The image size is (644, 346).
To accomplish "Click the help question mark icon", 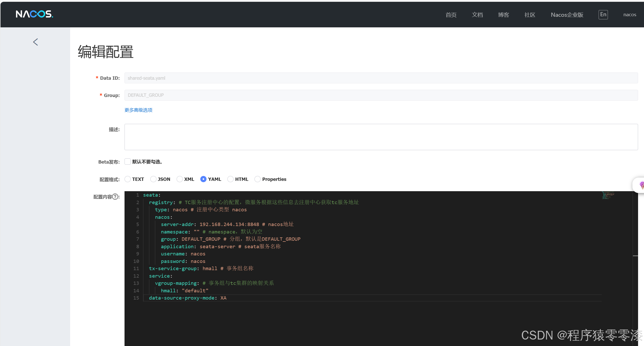I will pyautogui.click(x=115, y=197).
